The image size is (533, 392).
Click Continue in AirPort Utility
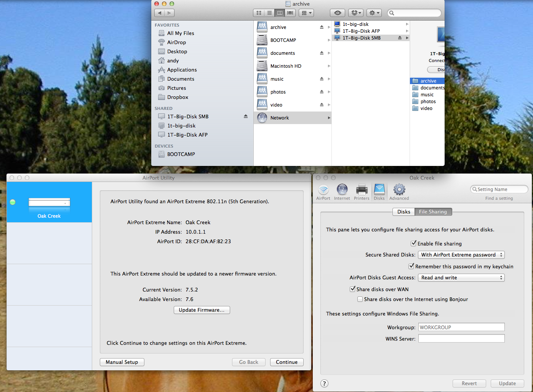287,362
